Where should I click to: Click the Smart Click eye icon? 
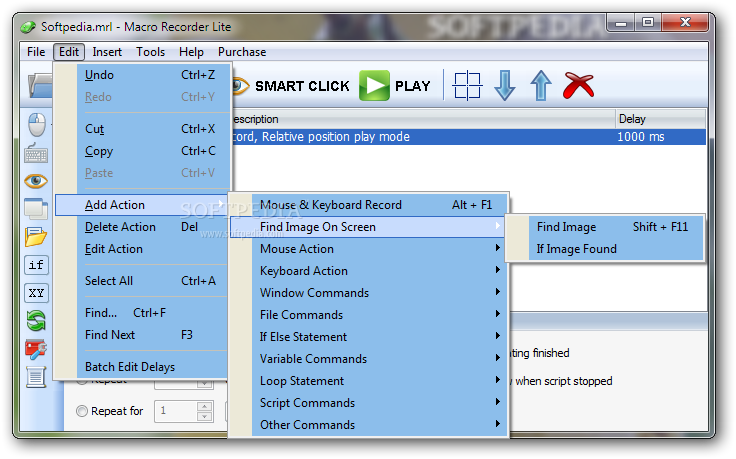click(240, 86)
